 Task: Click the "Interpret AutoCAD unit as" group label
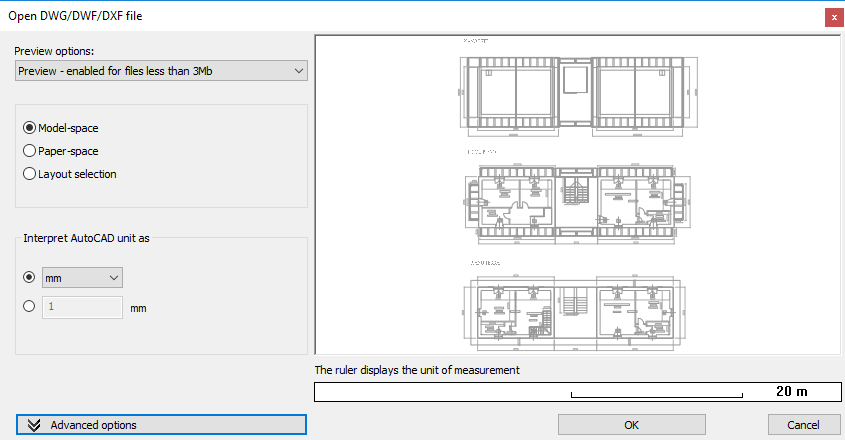coord(88,238)
